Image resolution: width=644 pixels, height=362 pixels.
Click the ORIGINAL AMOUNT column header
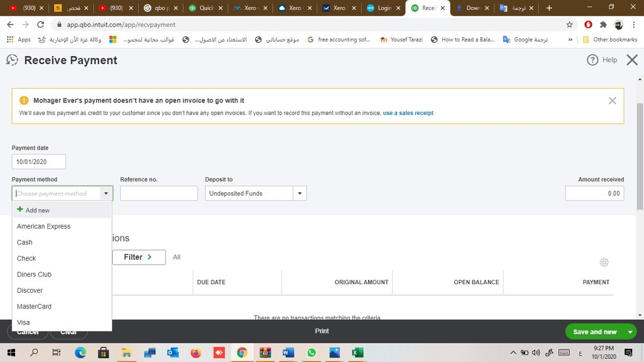coord(362,282)
